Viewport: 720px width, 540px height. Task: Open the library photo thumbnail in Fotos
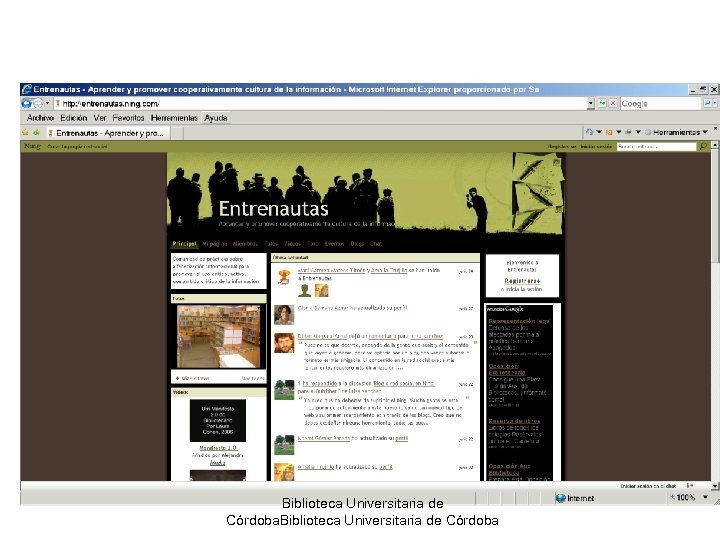[219, 337]
